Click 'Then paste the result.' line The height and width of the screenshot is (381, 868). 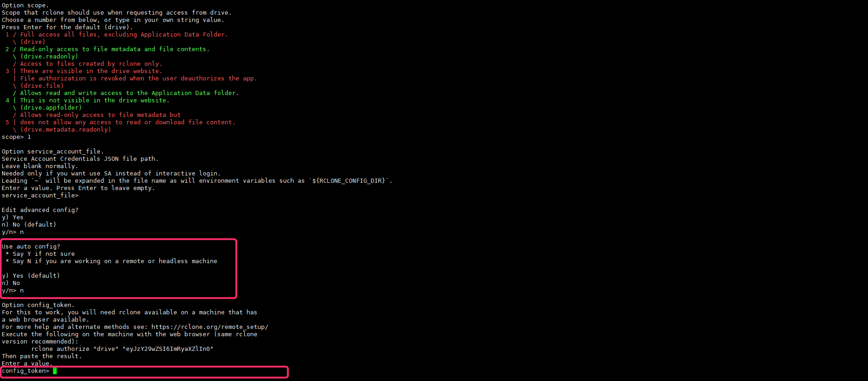pyautogui.click(x=42, y=356)
